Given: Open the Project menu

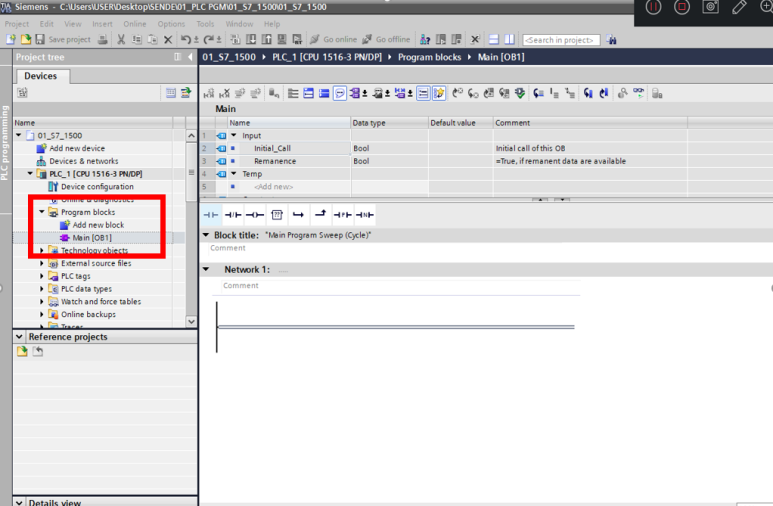Looking at the screenshot, I should tap(17, 24).
